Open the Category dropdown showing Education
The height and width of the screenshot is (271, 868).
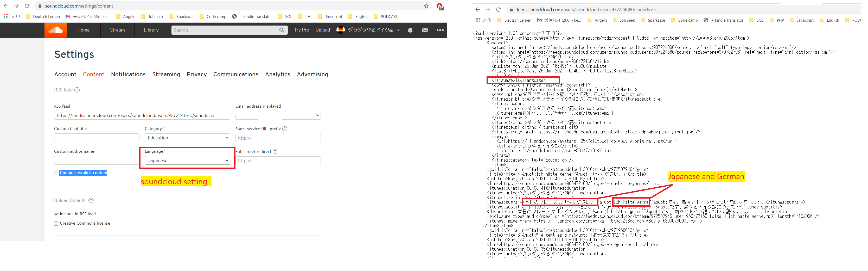[188, 138]
